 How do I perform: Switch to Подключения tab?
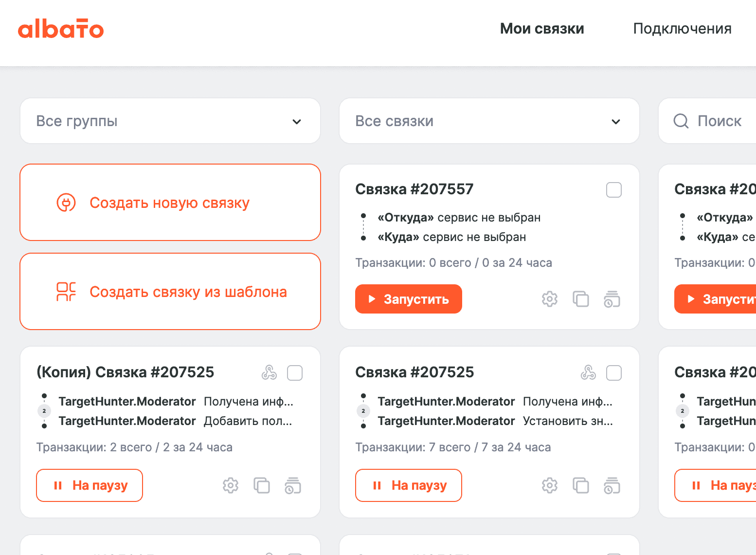pyautogui.click(x=682, y=29)
